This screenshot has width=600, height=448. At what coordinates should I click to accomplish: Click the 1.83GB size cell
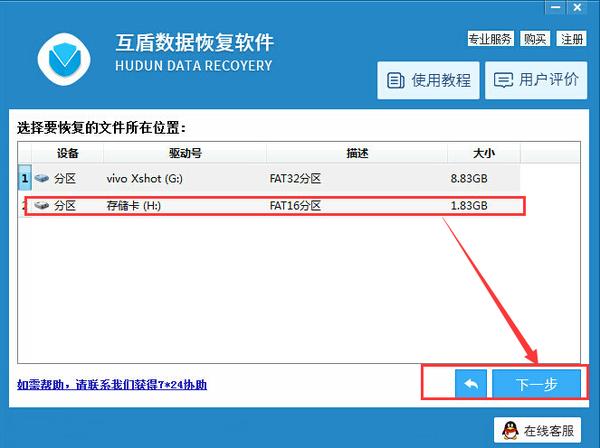pyautogui.click(x=469, y=206)
